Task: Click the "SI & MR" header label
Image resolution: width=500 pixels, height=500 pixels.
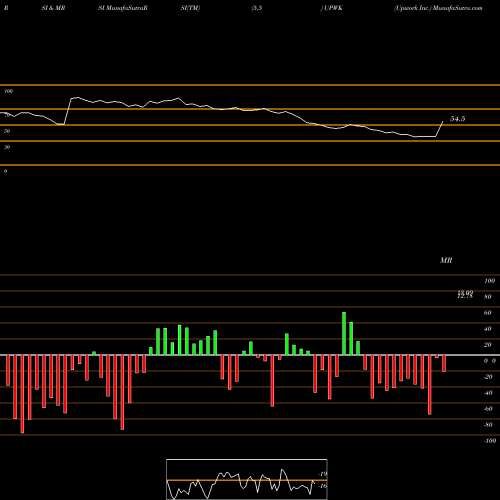Action: point(53,8)
